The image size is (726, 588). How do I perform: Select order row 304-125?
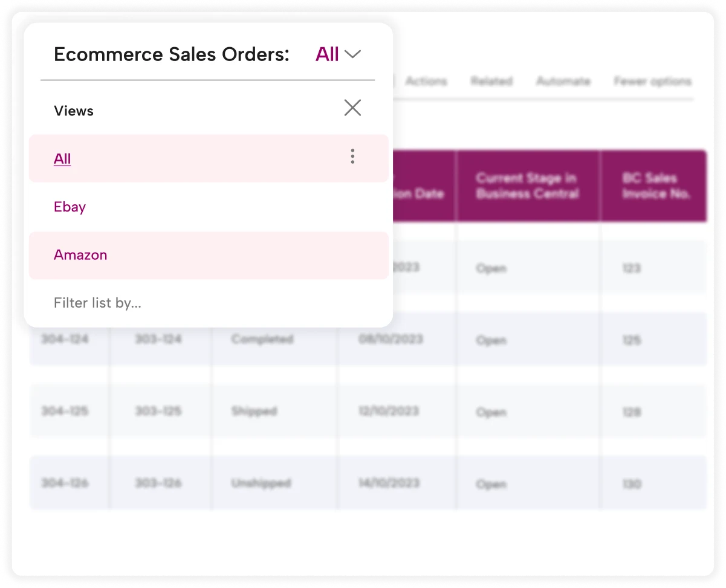(65, 412)
